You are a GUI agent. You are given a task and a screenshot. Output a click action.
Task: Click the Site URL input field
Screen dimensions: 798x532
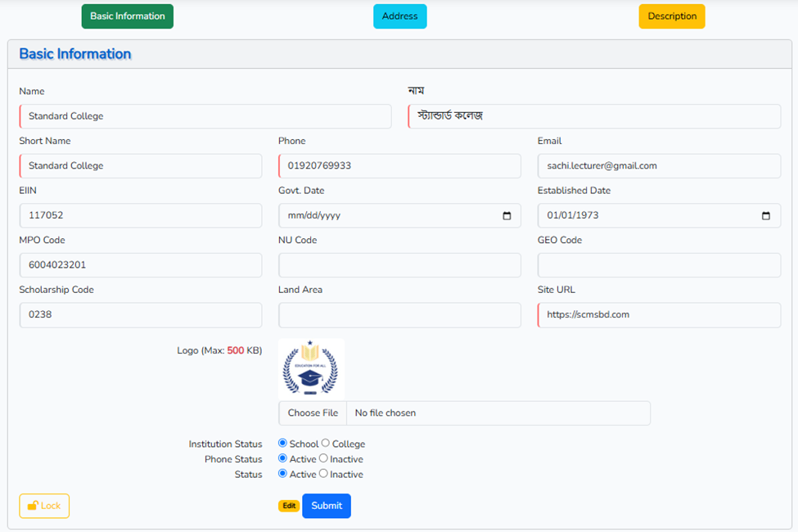pos(659,315)
